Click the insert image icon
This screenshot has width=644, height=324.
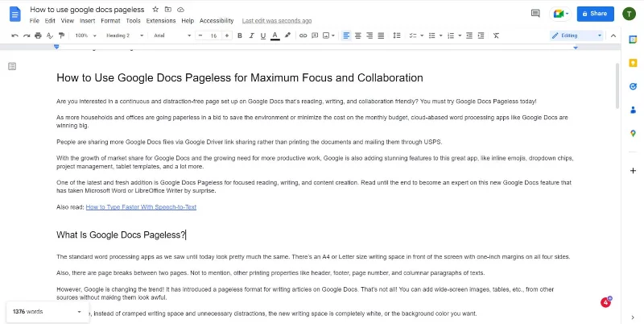coord(326,35)
